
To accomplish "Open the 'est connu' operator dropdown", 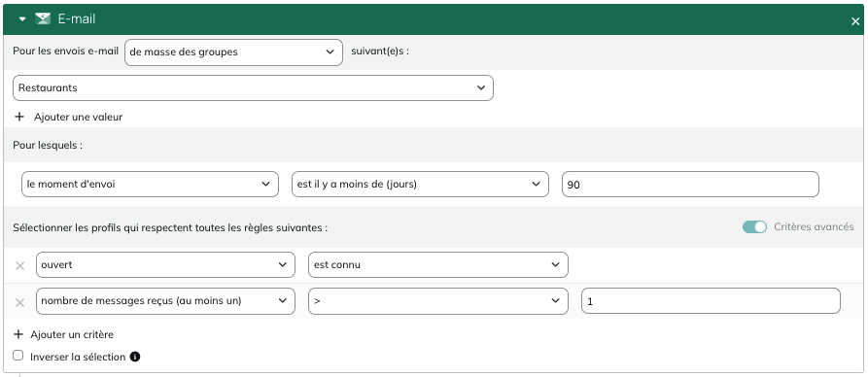I will (x=437, y=265).
